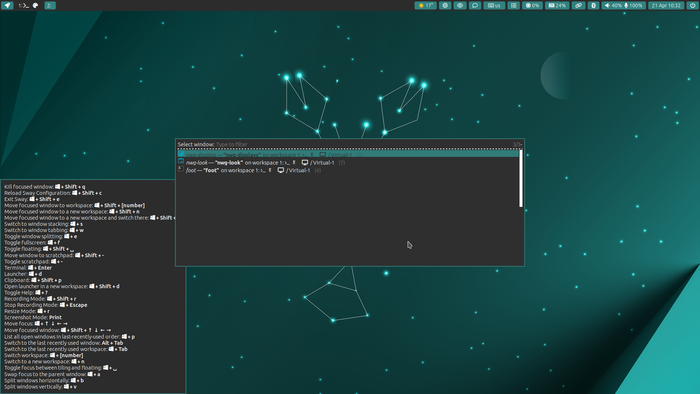Click the monitor icon in the nwg-look row
700x394 pixels.
[305, 162]
